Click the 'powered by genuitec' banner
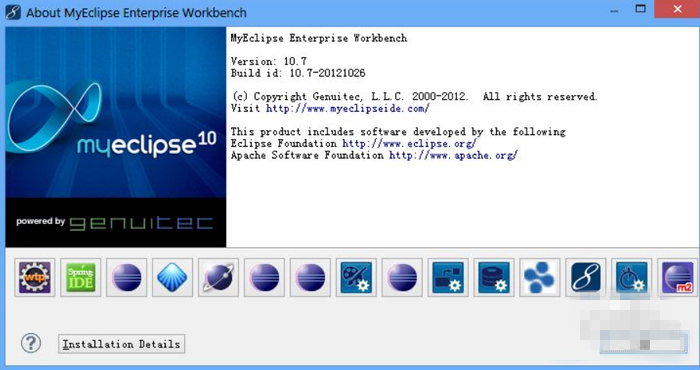Screen dimensions: 700x370 pyautogui.click(x=116, y=223)
